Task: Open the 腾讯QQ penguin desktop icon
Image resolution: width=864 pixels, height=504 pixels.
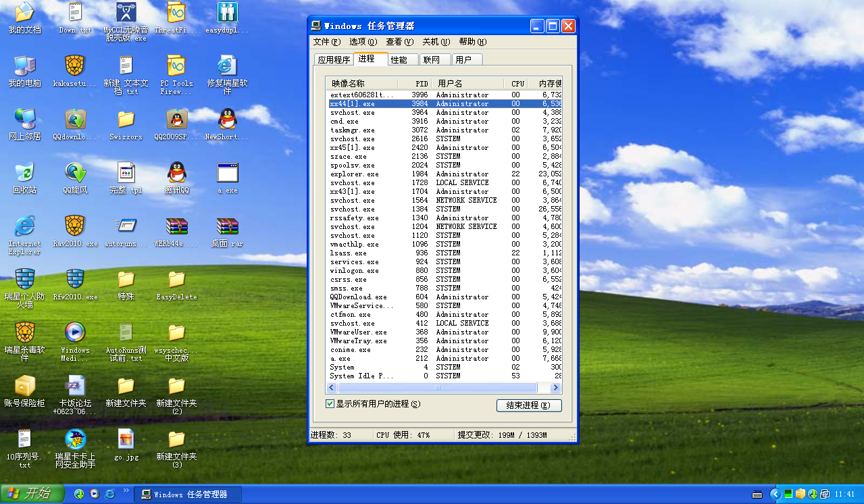Action: pyautogui.click(x=176, y=173)
